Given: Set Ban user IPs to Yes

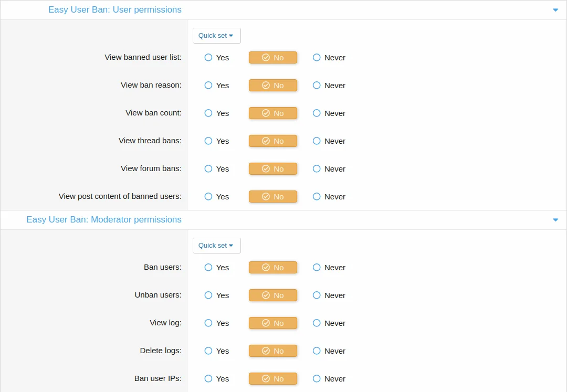Looking at the screenshot, I should click(x=208, y=379).
